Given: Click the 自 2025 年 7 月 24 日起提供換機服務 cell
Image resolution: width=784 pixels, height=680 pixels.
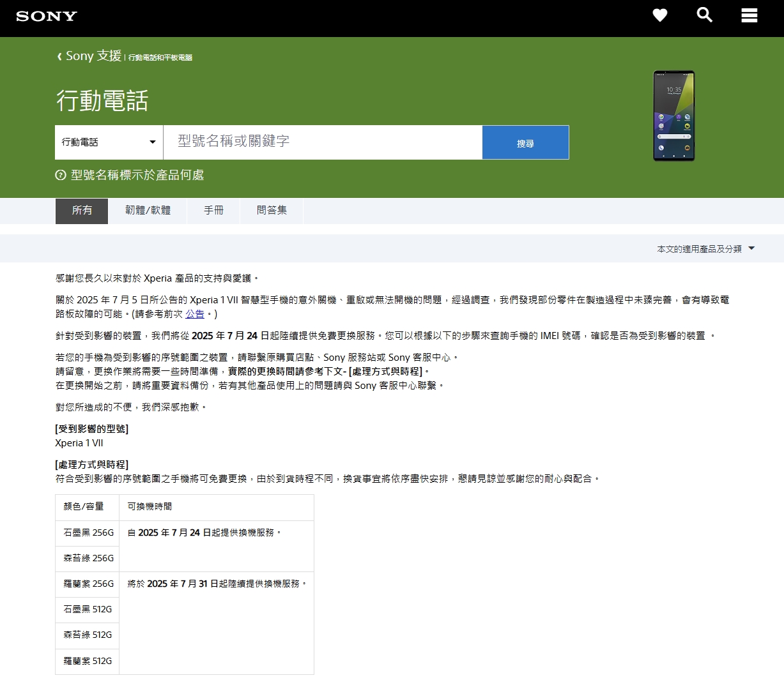Looking at the screenshot, I should [217, 546].
